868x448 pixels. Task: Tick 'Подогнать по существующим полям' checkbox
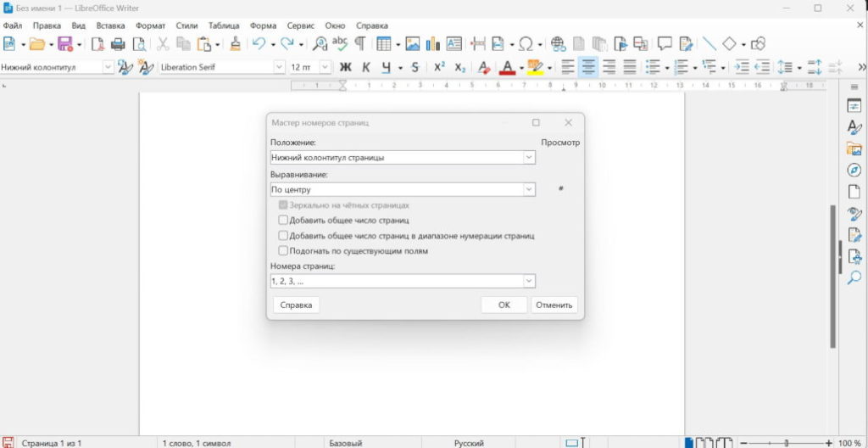pos(283,251)
